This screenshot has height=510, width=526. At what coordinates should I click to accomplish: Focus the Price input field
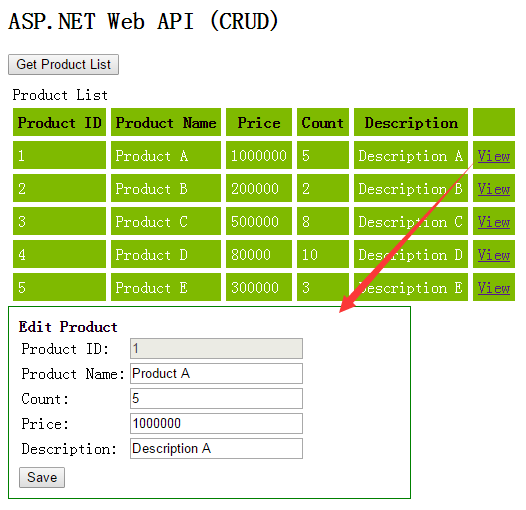tap(216, 423)
